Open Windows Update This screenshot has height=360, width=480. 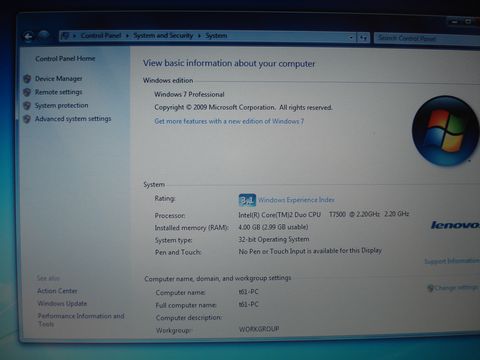click(62, 304)
